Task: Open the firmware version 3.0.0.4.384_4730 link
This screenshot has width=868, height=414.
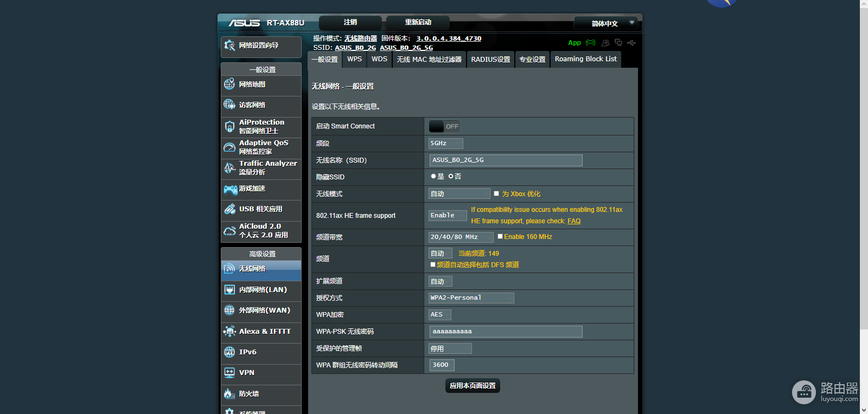Action: point(449,38)
